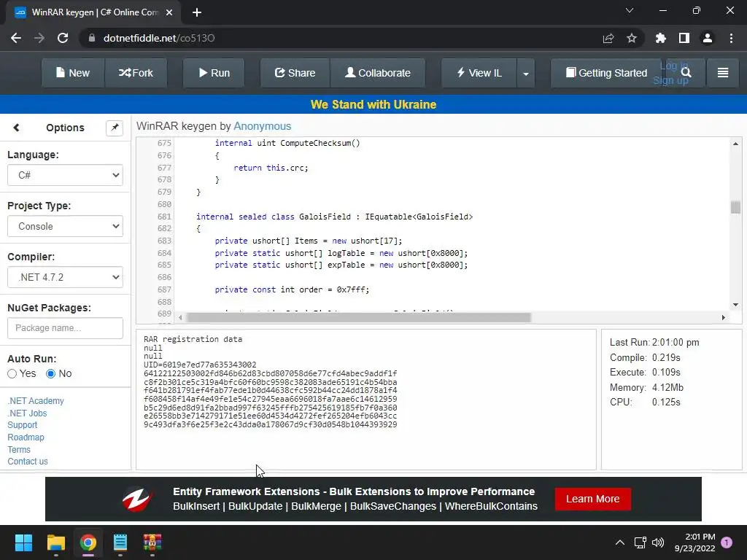Image resolution: width=747 pixels, height=560 pixels.
Task: Show hidden tray icons chevron
Action: pos(620,542)
